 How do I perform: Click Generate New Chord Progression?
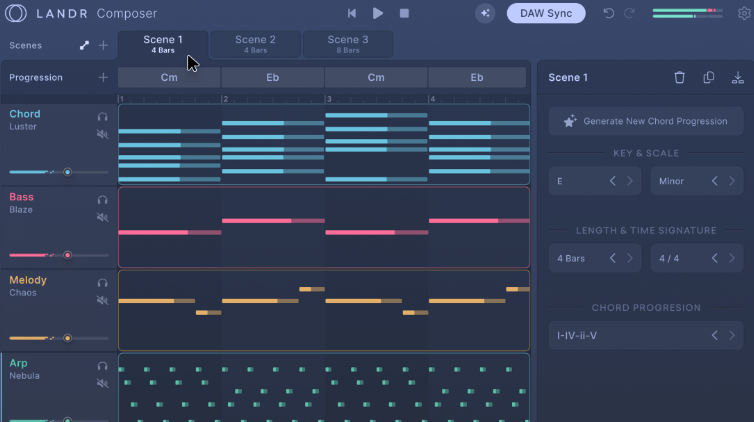pyautogui.click(x=646, y=121)
